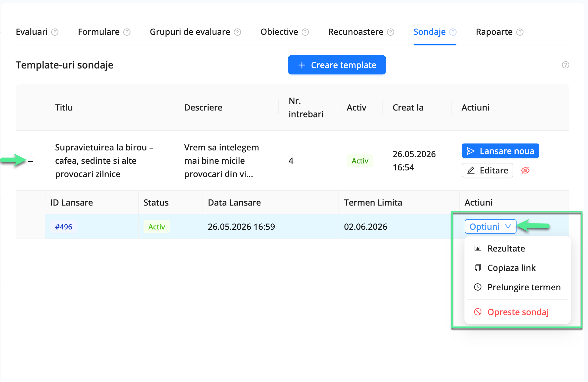Open help icon next to Recunoastere tab

tap(391, 32)
